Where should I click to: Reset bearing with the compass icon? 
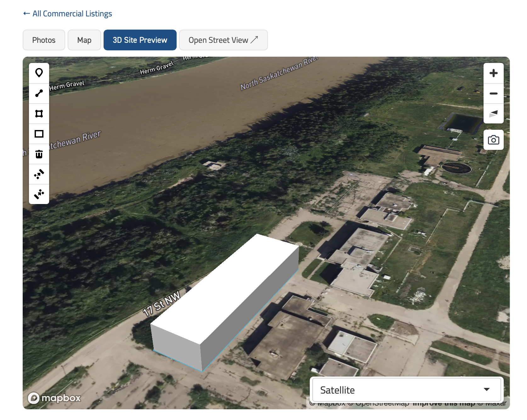pyautogui.click(x=493, y=114)
